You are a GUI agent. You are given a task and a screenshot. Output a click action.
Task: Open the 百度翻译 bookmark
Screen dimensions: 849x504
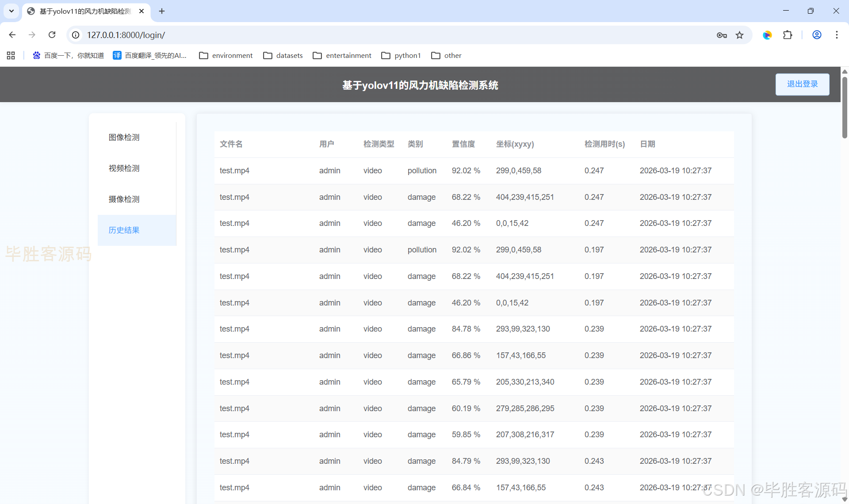[150, 55]
